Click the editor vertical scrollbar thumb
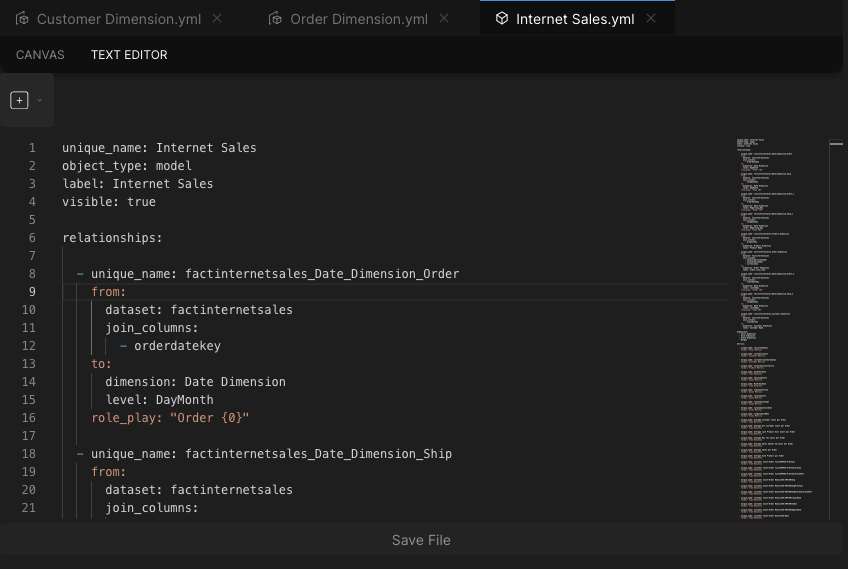Screen dimensions: 848x569 (x=837, y=143)
